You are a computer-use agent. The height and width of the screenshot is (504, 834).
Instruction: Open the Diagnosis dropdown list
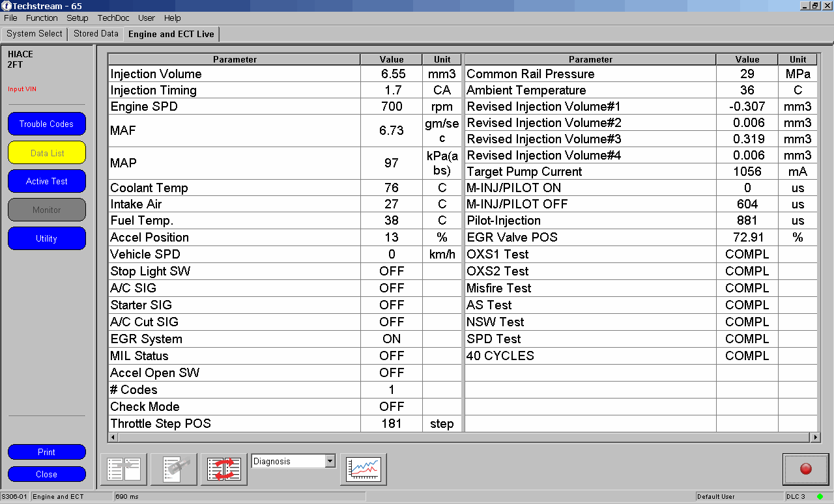(x=330, y=461)
